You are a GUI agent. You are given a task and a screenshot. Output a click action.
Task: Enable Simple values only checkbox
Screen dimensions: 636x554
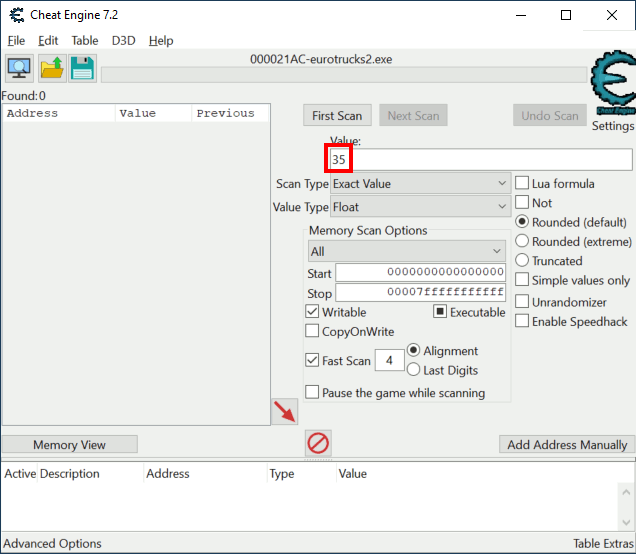tap(522, 280)
